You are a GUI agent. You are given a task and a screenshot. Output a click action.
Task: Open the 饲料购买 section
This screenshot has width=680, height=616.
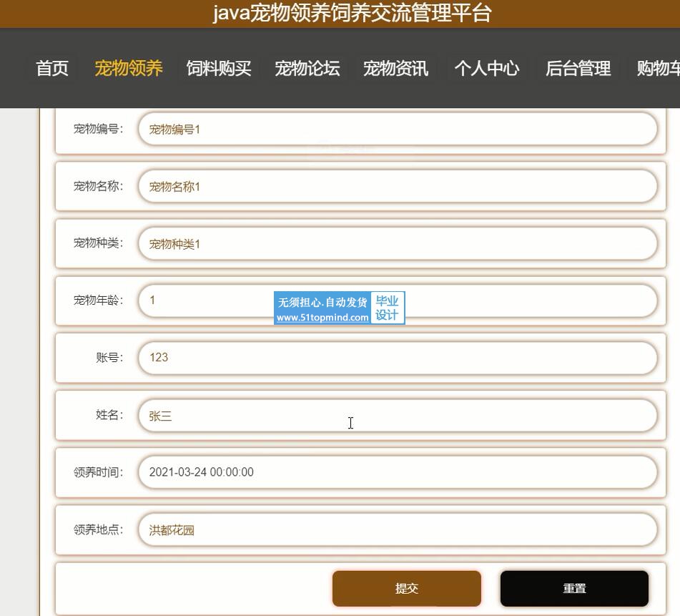coord(219,69)
